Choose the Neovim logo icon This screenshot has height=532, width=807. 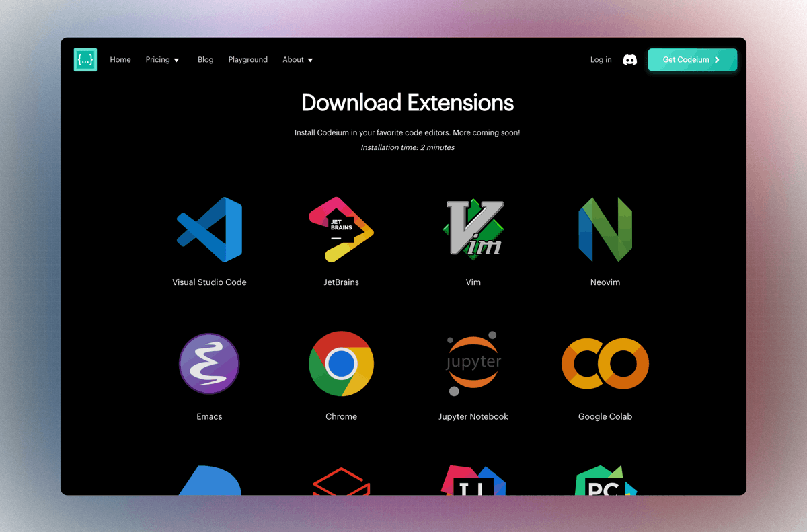[605, 229]
